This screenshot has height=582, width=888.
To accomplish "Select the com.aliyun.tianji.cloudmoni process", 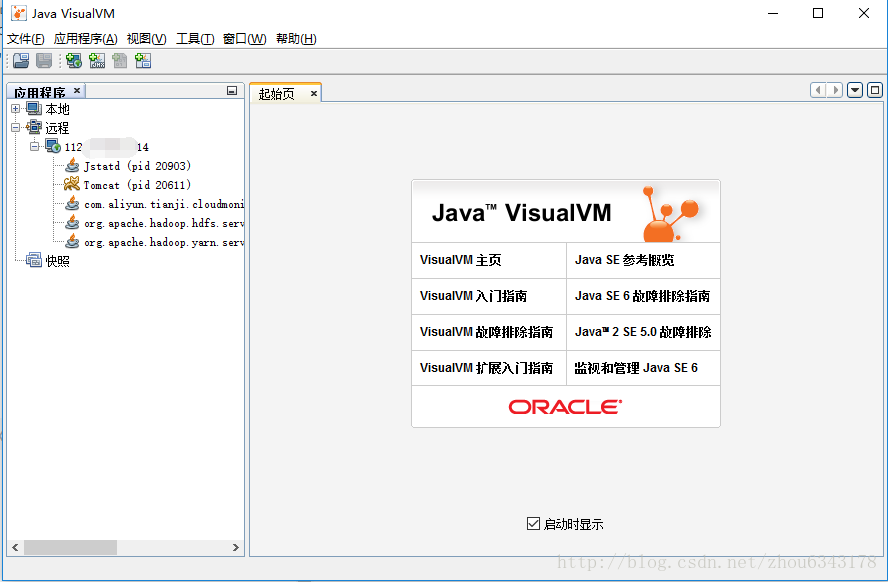I will click(x=164, y=204).
